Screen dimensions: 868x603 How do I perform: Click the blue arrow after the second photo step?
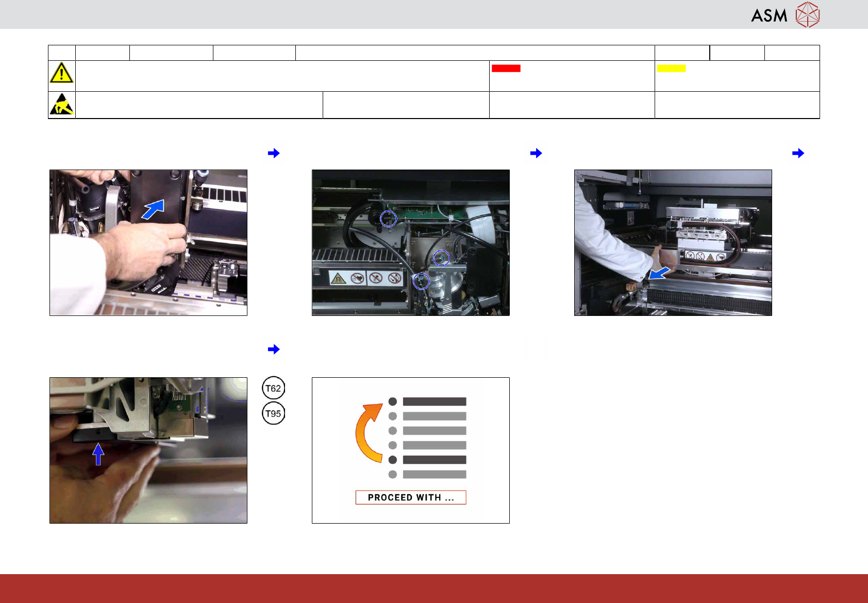pyautogui.click(x=536, y=153)
